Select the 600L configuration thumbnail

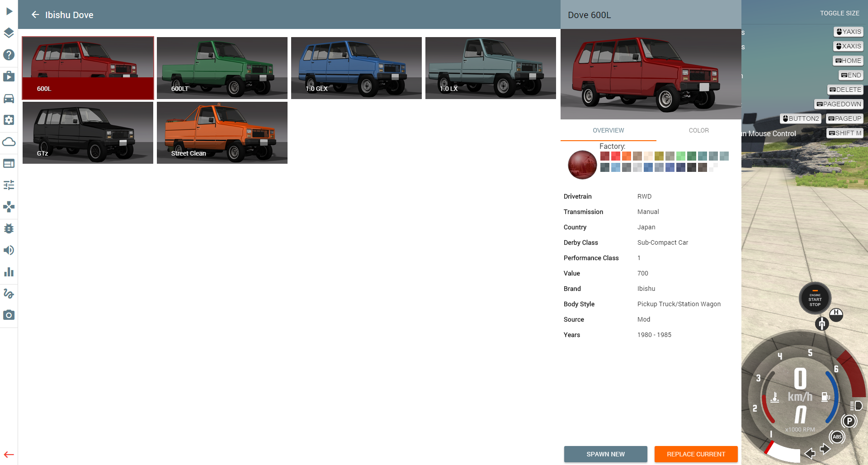tap(88, 68)
